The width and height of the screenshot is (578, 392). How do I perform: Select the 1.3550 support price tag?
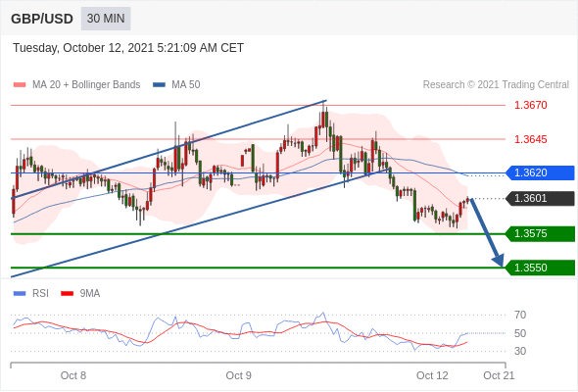pyautogui.click(x=540, y=268)
